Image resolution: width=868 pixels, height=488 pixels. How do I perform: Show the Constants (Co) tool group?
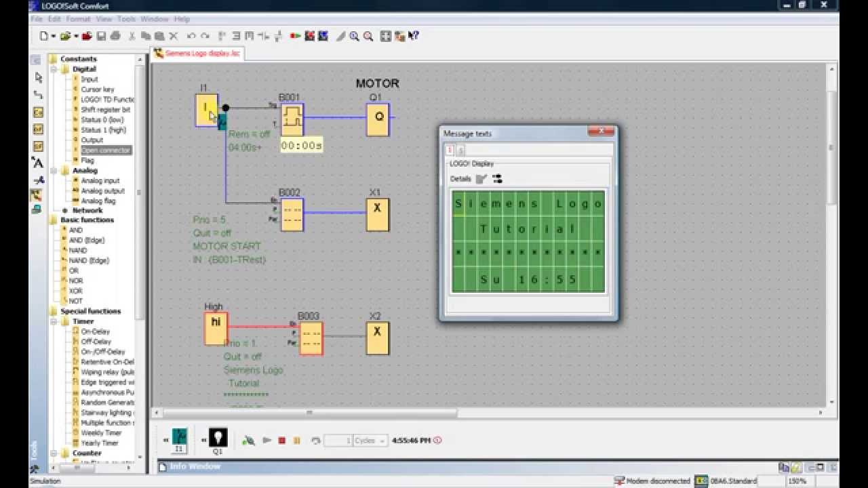click(38, 112)
